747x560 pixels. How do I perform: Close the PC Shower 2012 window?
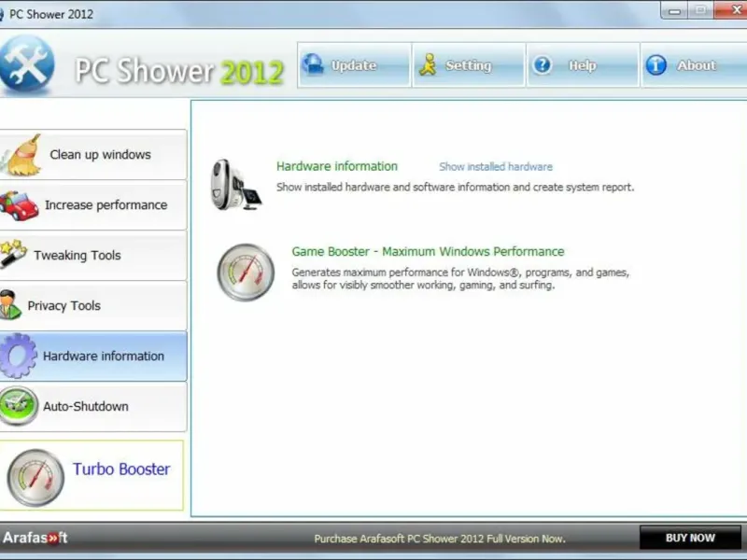(732, 10)
